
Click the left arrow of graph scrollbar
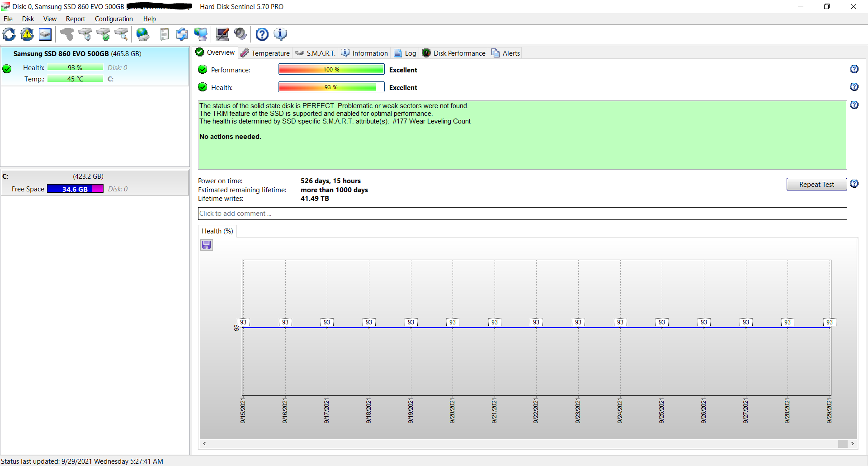[205, 444]
